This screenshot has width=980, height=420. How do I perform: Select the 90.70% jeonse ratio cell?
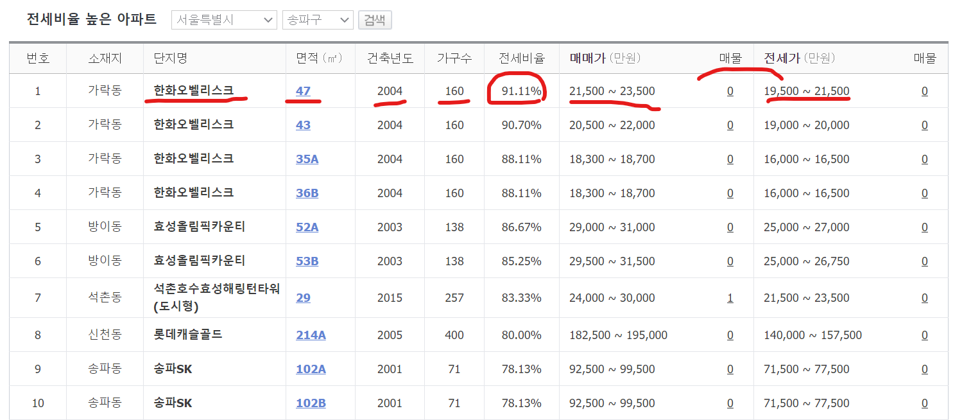[522, 125]
